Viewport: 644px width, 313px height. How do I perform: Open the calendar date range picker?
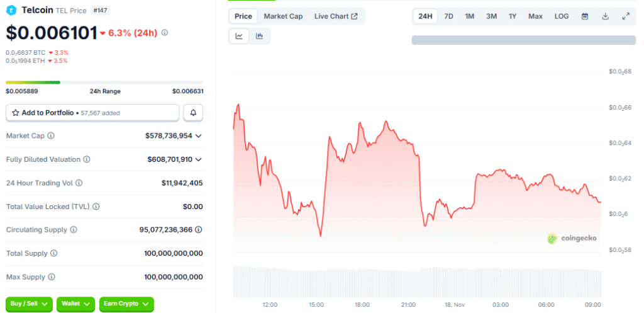(585, 16)
